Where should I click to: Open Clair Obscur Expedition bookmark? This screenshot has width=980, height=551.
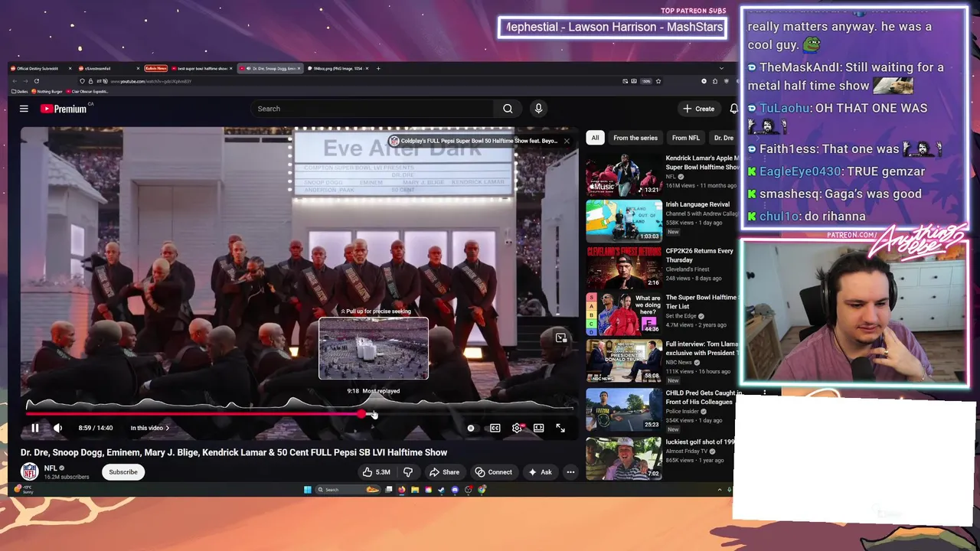point(88,92)
